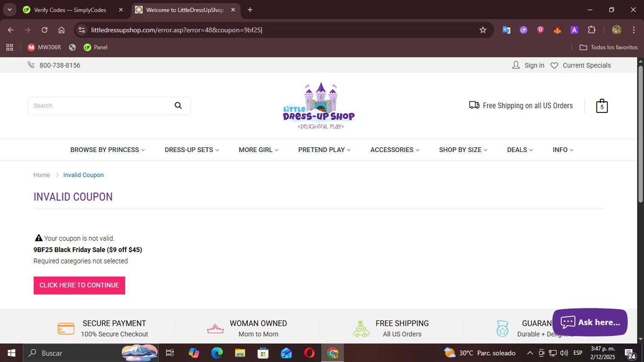Screen dimensions: 644x362
Task: Open Chrome three-dot menu
Action: 634,30
